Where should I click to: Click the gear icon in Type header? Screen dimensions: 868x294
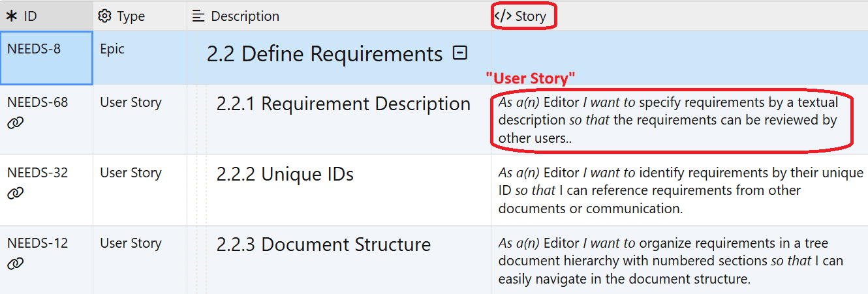point(104,16)
